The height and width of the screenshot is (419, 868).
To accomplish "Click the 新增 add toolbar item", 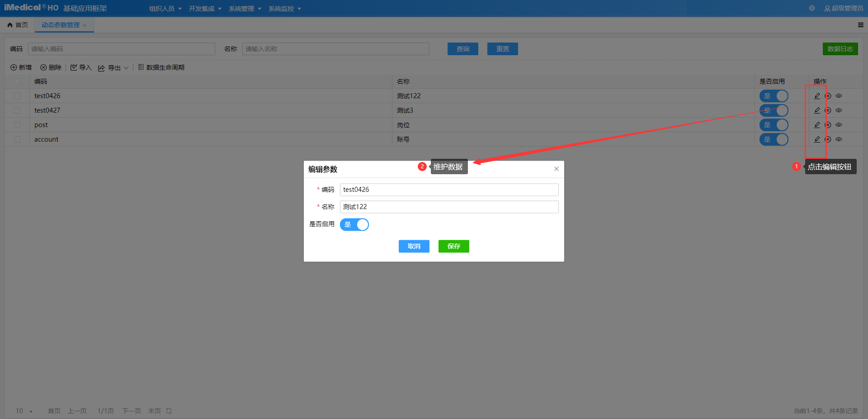I will click(x=21, y=67).
